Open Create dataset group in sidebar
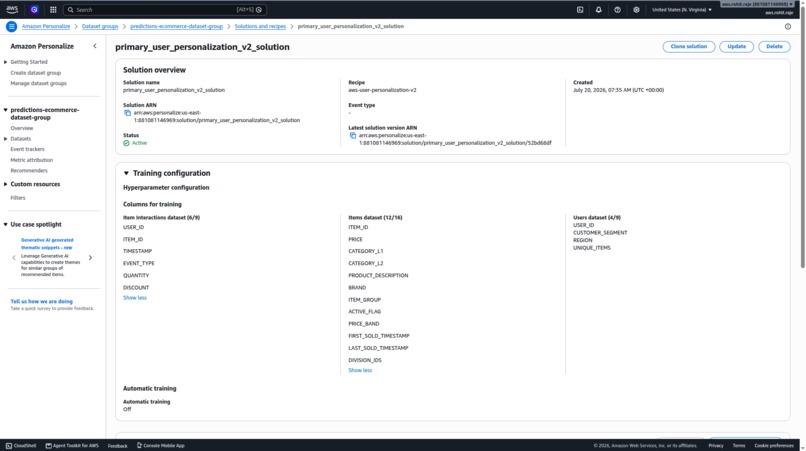 coord(35,73)
